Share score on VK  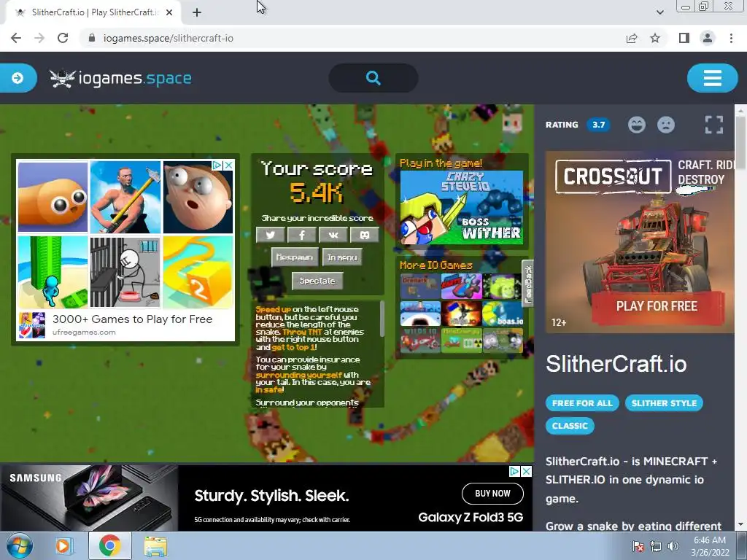(333, 235)
